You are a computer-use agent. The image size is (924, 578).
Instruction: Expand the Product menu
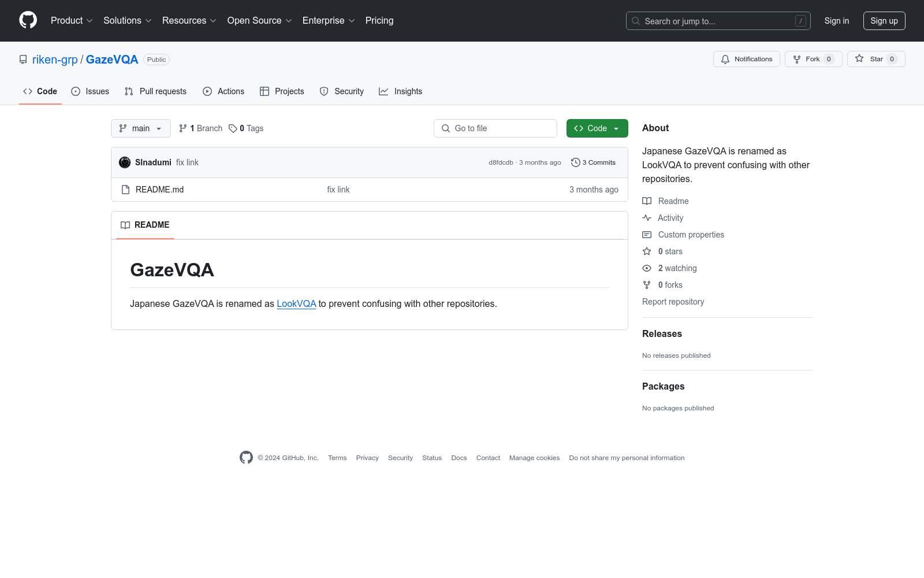point(72,20)
